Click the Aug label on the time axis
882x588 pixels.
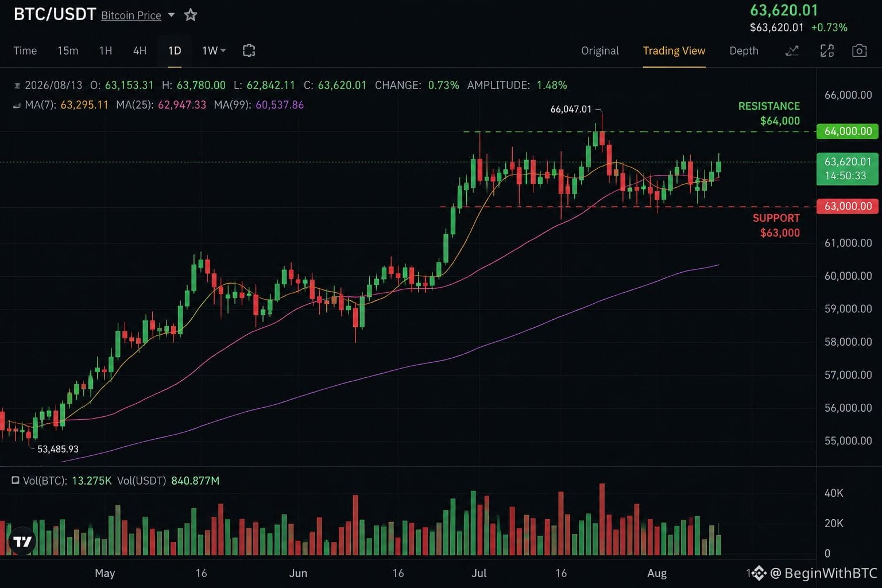[x=657, y=573]
